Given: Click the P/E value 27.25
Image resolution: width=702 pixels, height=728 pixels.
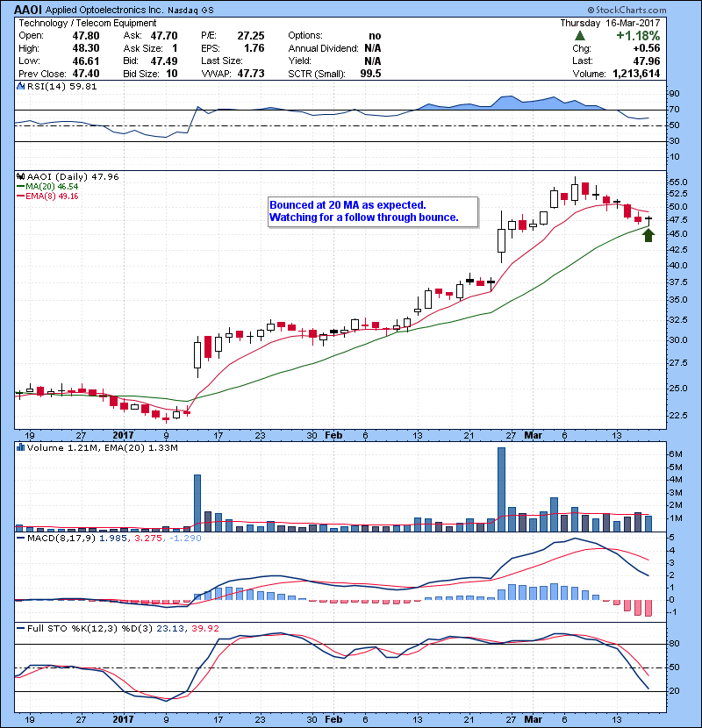Looking at the screenshot, I should tap(251, 36).
